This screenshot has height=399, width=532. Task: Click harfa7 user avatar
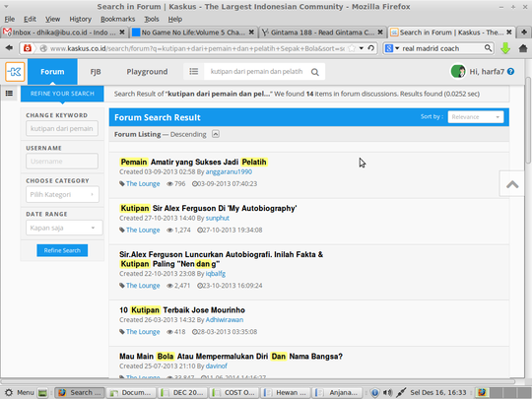[x=458, y=72]
